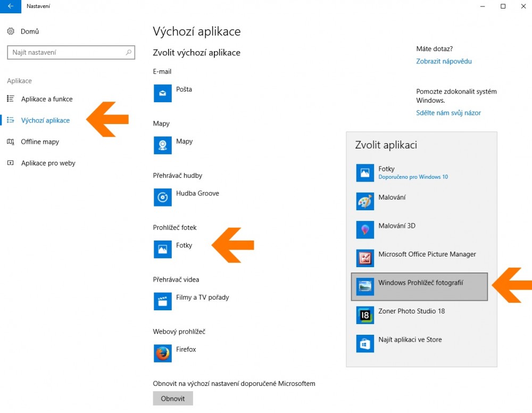Go to Aplikace a funkce section
532x413 pixels.
tap(46, 99)
